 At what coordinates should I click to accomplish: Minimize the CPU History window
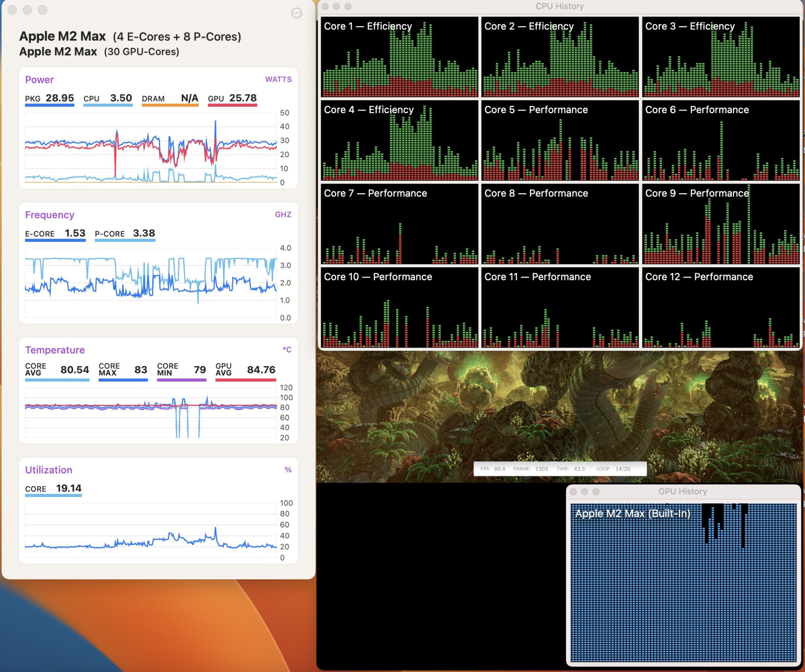tap(336, 6)
